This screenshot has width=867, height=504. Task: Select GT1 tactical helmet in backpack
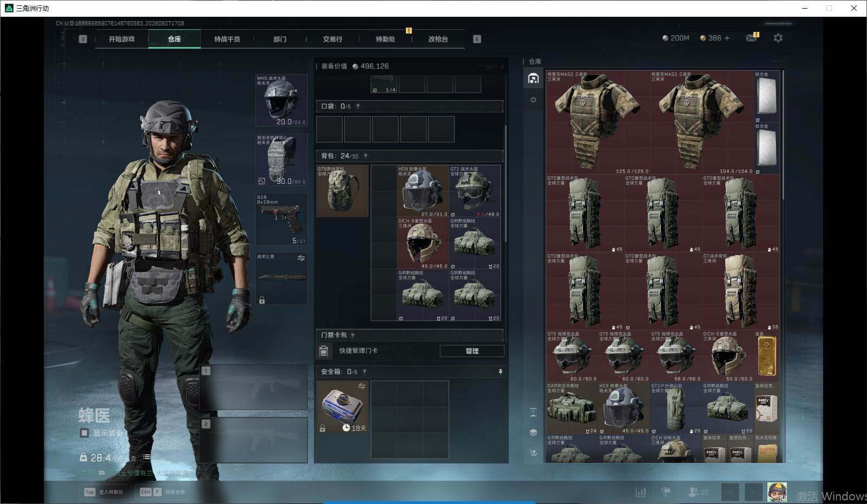coord(475,191)
